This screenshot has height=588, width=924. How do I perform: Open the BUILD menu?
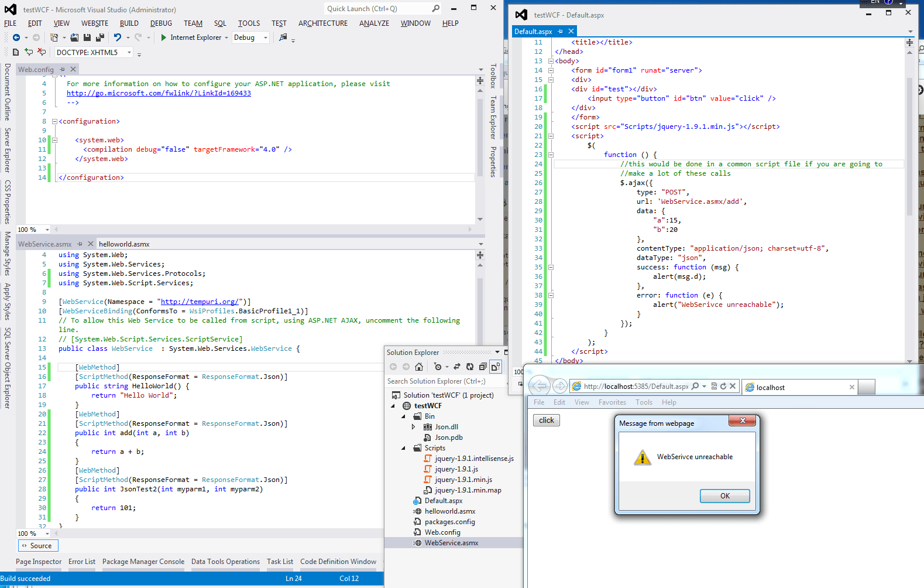[129, 23]
